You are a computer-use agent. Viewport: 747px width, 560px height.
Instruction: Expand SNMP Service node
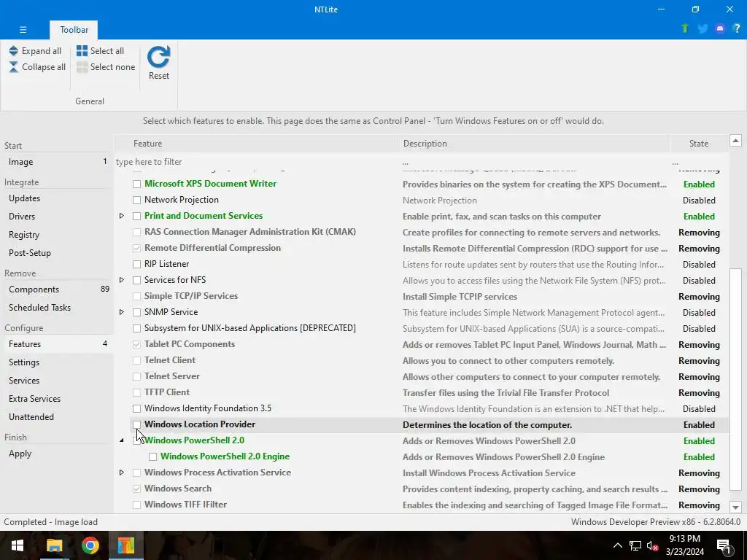pyautogui.click(x=122, y=312)
